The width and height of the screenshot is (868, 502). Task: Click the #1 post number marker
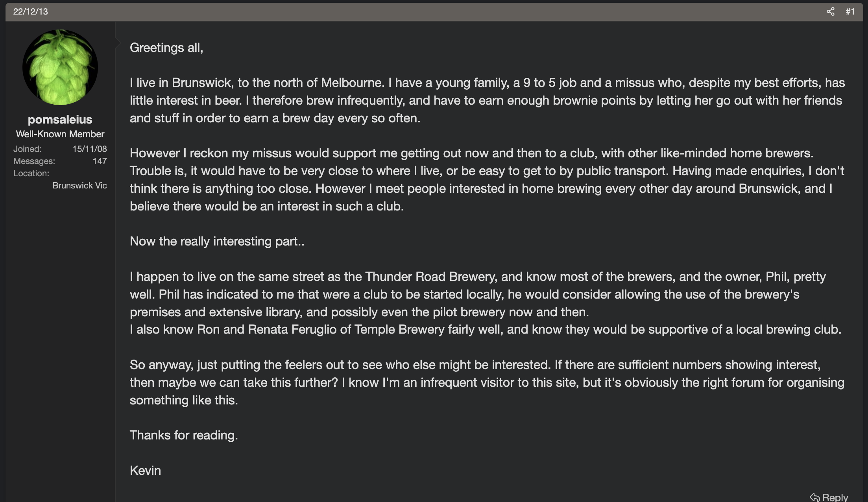850,12
